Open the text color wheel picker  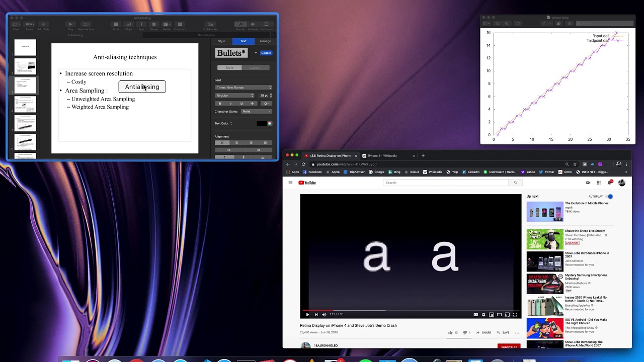click(x=270, y=123)
